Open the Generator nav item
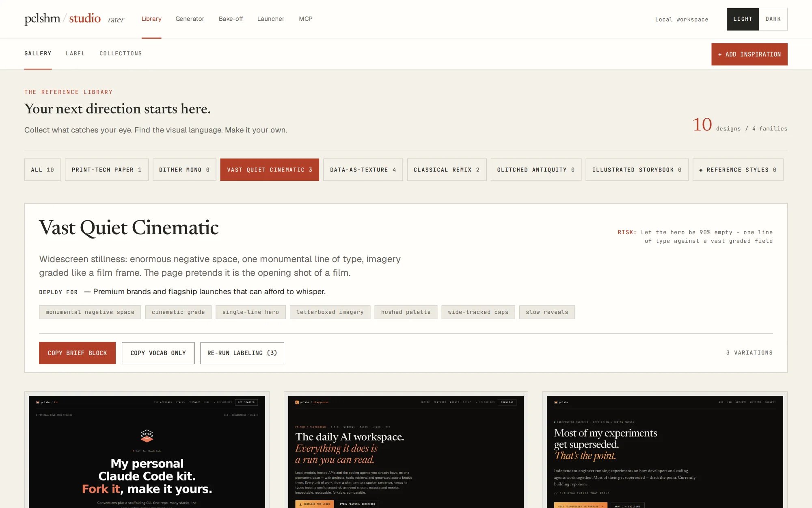812x508 pixels. pos(190,19)
